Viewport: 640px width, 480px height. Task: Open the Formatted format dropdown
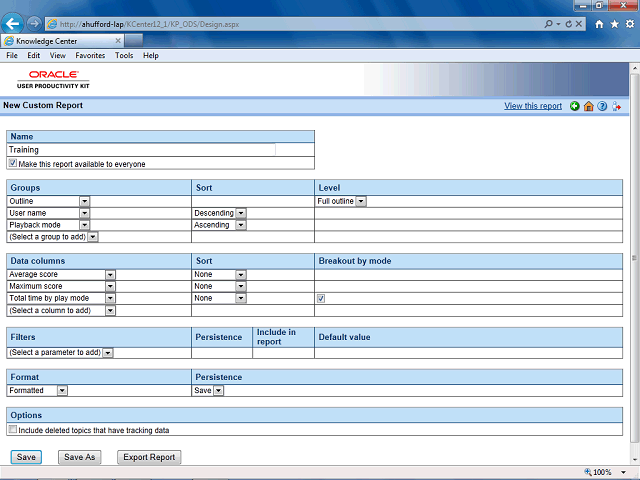pos(62,391)
